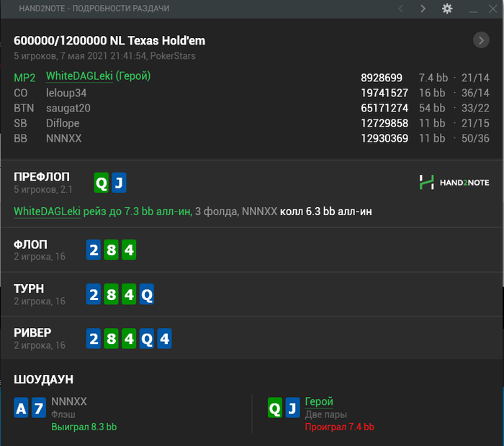Click NNNXX's showdown A card

21,408
